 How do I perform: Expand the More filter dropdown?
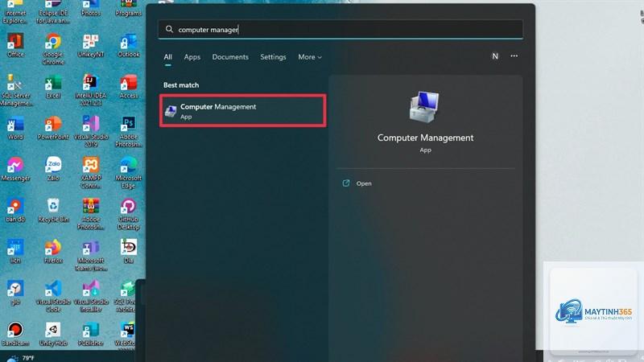tap(310, 57)
